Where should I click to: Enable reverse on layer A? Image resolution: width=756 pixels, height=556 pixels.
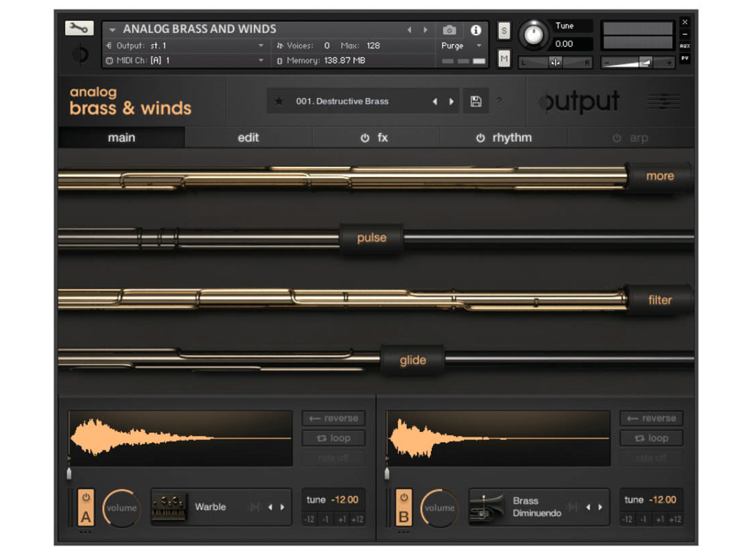pyautogui.click(x=333, y=418)
